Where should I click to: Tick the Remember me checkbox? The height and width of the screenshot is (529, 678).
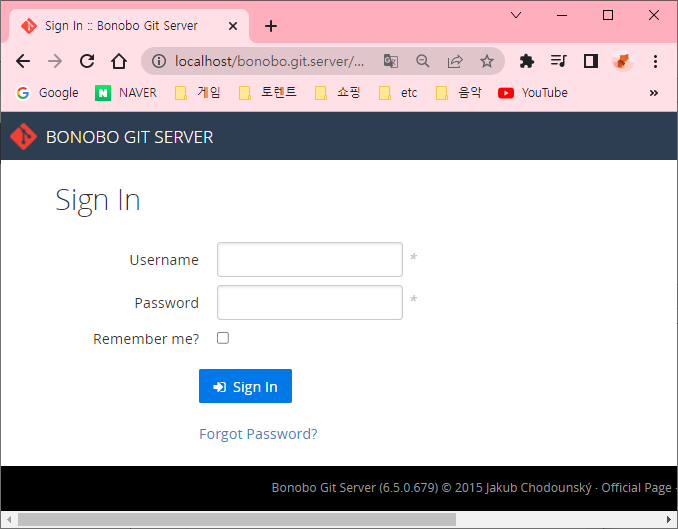pos(223,338)
